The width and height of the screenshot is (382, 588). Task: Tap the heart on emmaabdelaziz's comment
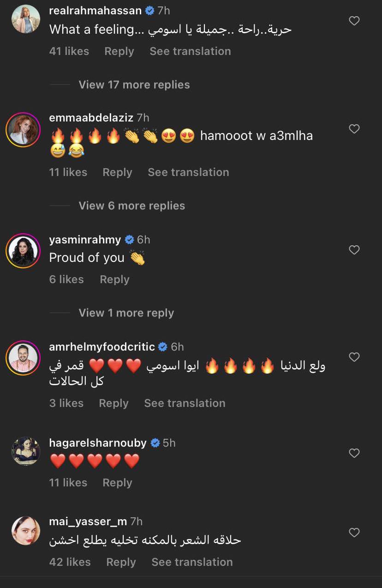coord(354,129)
